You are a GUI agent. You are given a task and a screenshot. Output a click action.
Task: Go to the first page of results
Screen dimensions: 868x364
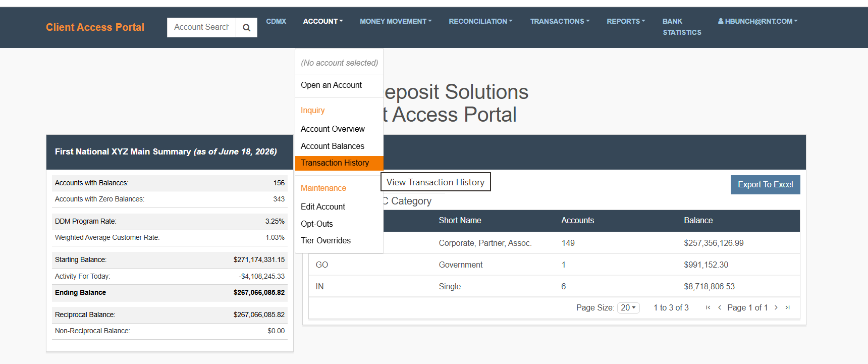708,307
